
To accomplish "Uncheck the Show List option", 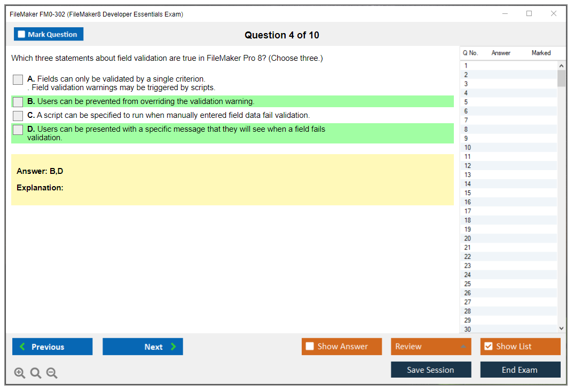I will pyautogui.click(x=488, y=347).
